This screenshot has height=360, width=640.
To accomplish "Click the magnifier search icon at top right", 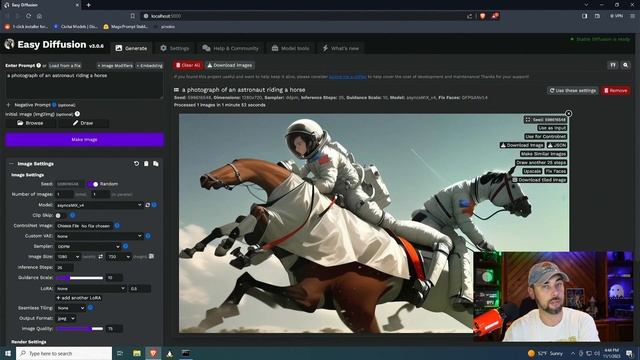I will click(x=626, y=65).
